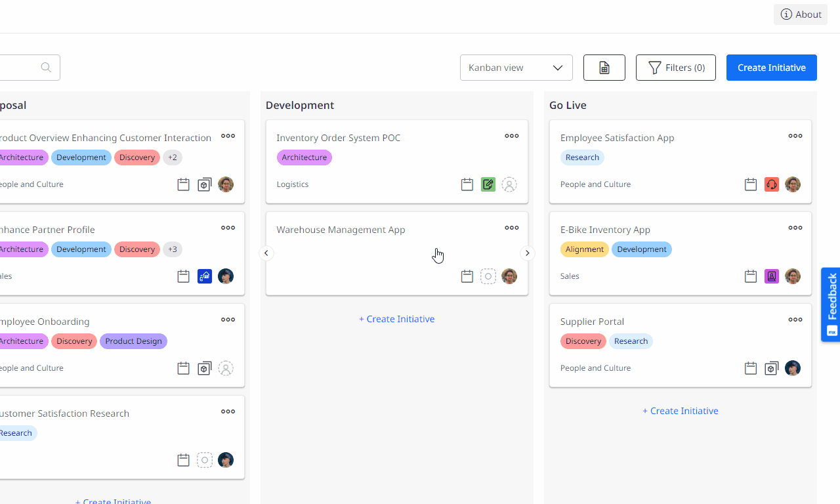Click the Create Initiative button
The image size is (840, 504).
[771, 67]
